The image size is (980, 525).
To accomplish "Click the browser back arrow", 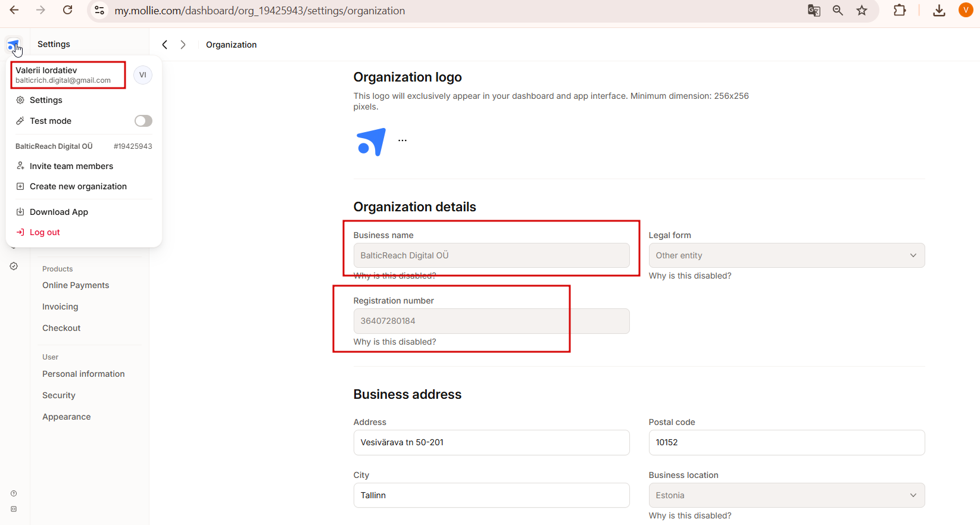I will [14, 10].
